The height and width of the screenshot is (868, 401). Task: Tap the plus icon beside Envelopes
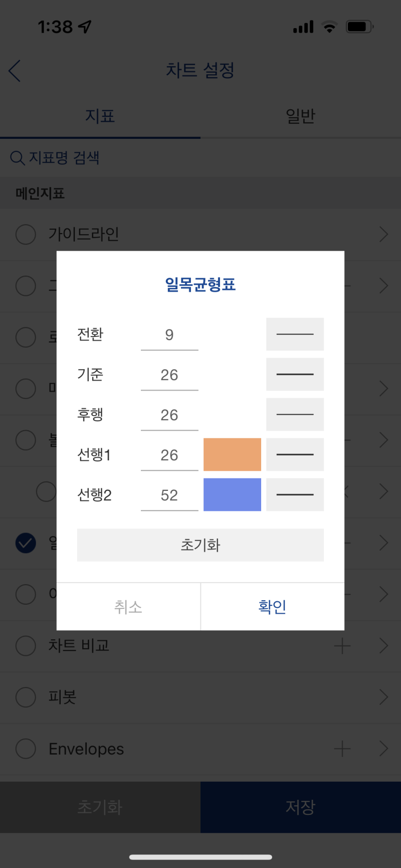tap(342, 749)
